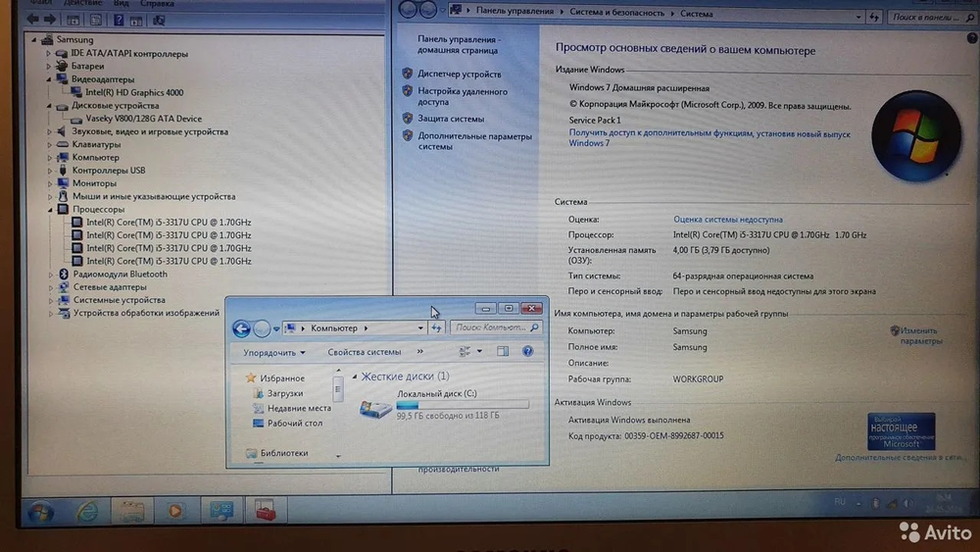
Task: Collapse the Жесткие диски group
Action: (x=355, y=376)
